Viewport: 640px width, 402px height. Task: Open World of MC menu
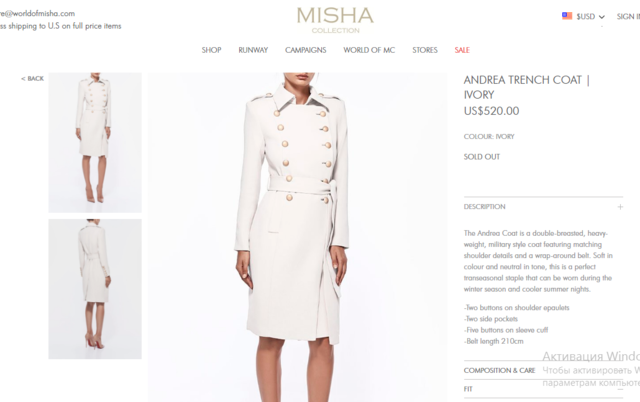point(369,50)
